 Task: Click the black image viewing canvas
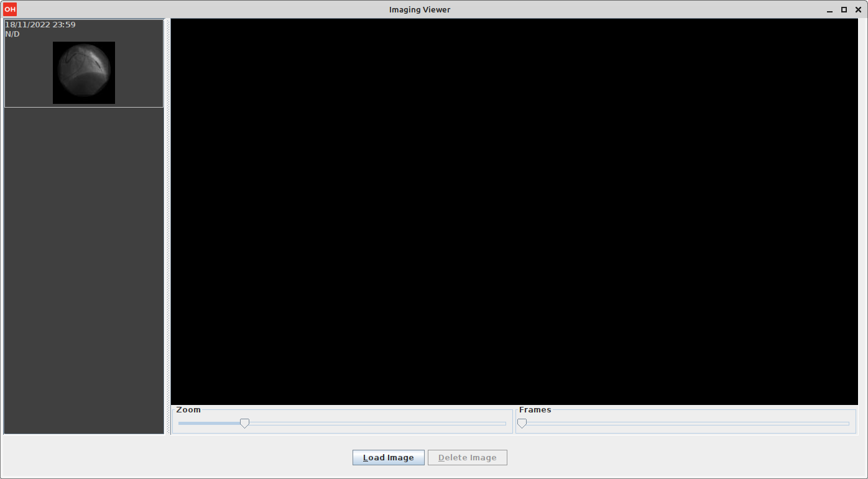[514, 212]
